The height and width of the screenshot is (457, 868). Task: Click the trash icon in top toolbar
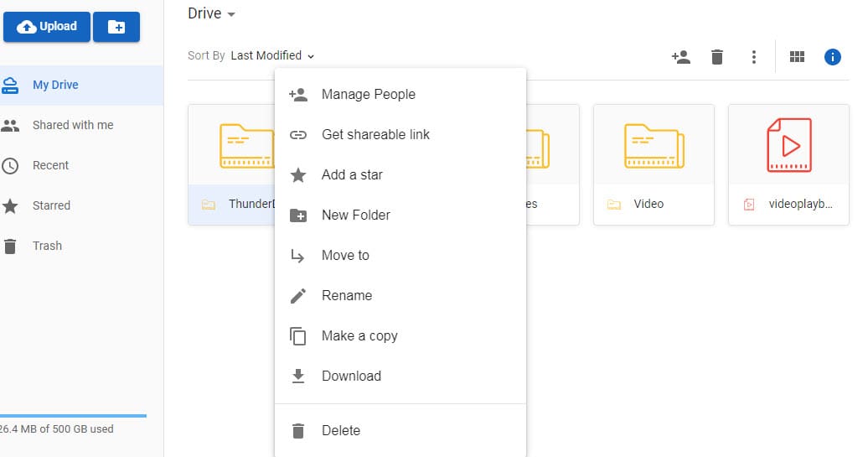tap(717, 57)
